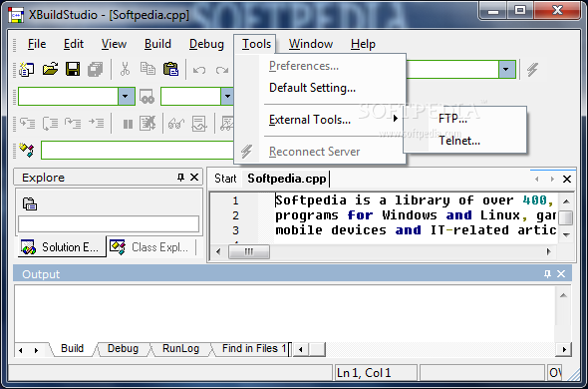Switch to the Start document tab
Viewport: 588px width, 389px height.
click(x=225, y=179)
